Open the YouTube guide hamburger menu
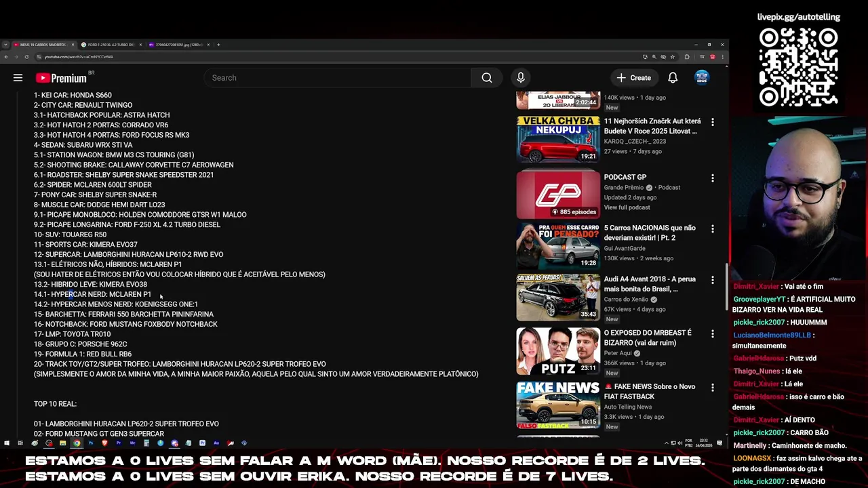Viewport: 868px width, 488px height. pyautogui.click(x=18, y=78)
